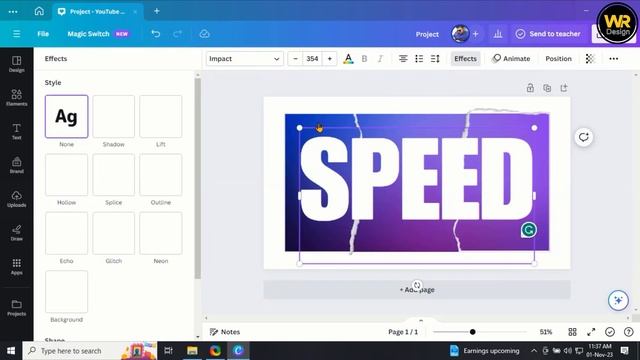The height and width of the screenshot is (360, 640).
Task: Toggle bold formatting
Action: [364, 59]
